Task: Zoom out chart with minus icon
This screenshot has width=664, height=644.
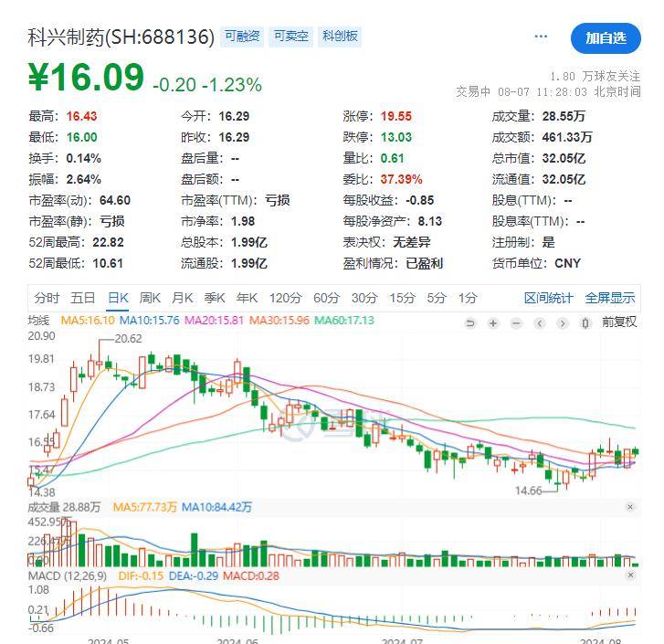Action: [x=516, y=324]
